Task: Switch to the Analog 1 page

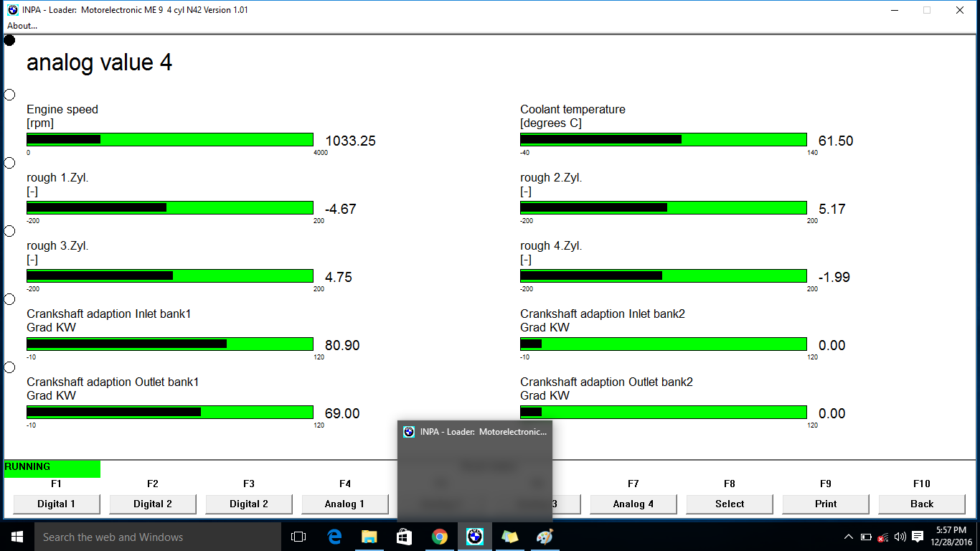Action: (345, 504)
